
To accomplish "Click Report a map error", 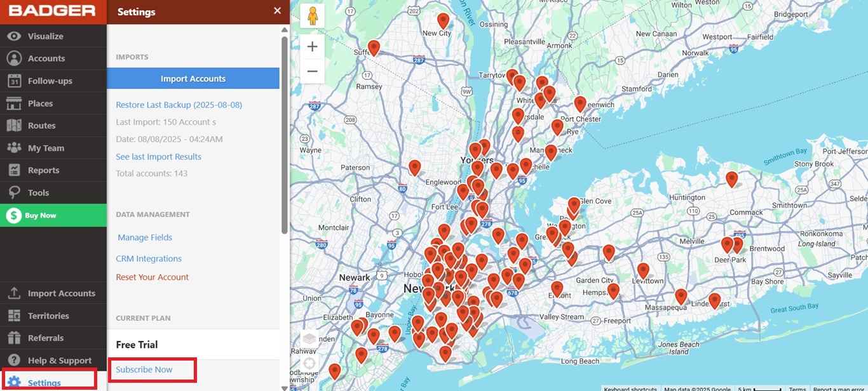I will pos(839,388).
